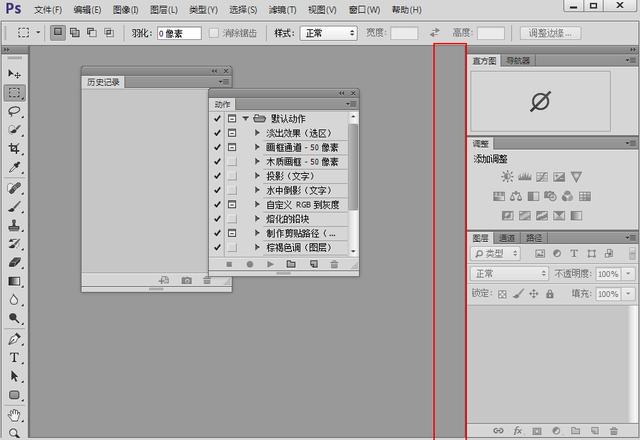640x440 pixels.
Task: Select the Gradient tool
Action: 14,281
